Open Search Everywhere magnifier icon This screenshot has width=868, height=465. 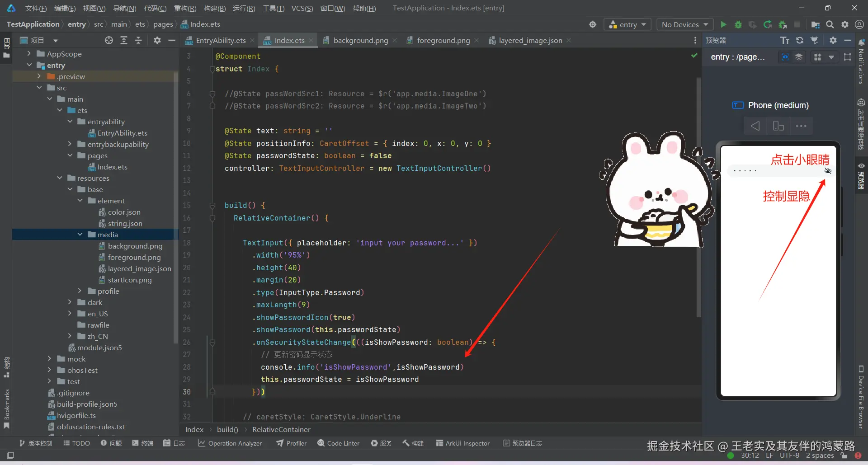pos(830,24)
